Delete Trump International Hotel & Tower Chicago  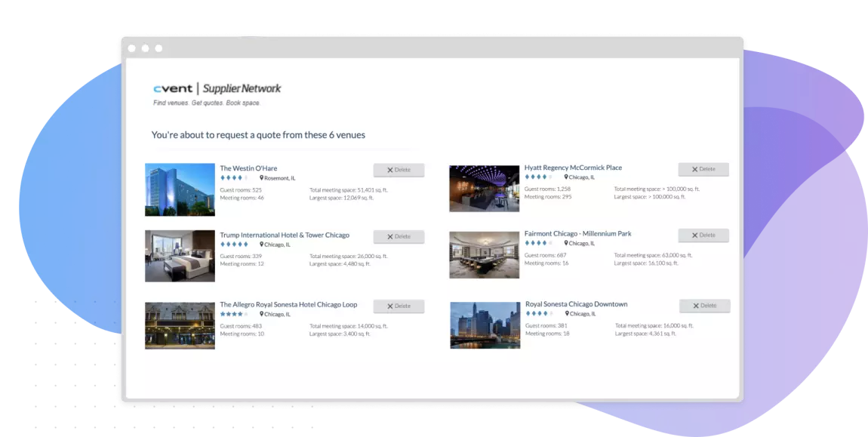pos(399,236)
